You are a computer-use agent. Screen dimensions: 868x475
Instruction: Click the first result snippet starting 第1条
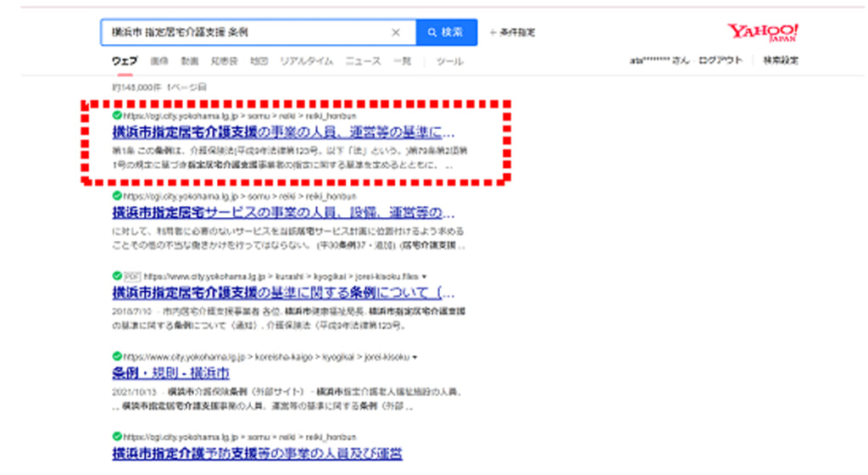290,158
